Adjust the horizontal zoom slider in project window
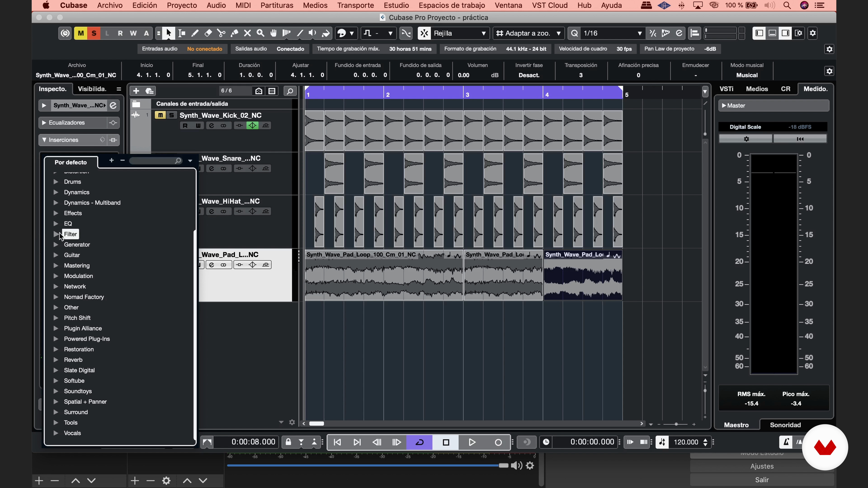This screenshot has height=488, width=868. 676,424
